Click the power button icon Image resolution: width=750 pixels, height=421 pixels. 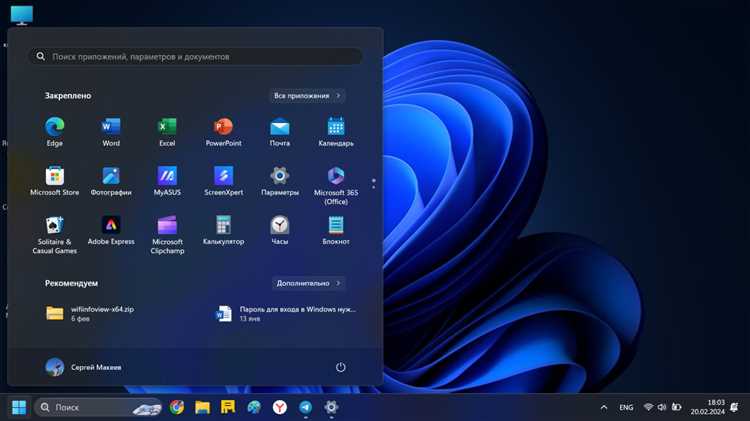coord(341,367)
